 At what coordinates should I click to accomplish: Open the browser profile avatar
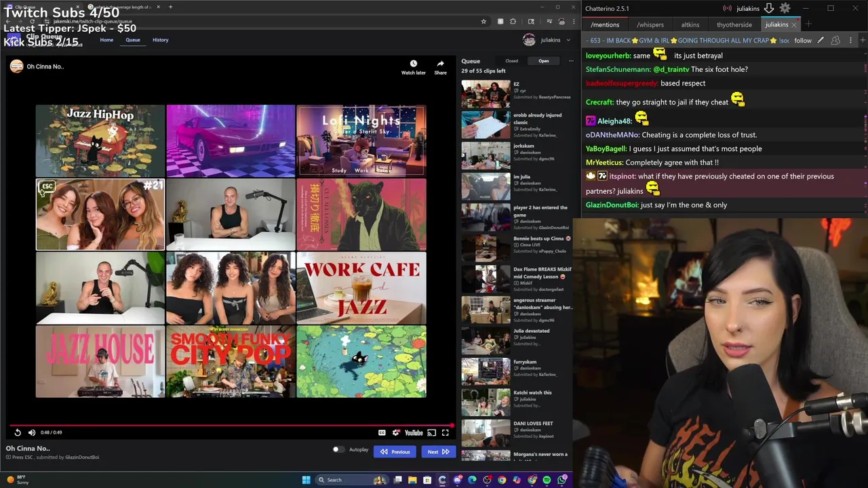pos(561,22)
